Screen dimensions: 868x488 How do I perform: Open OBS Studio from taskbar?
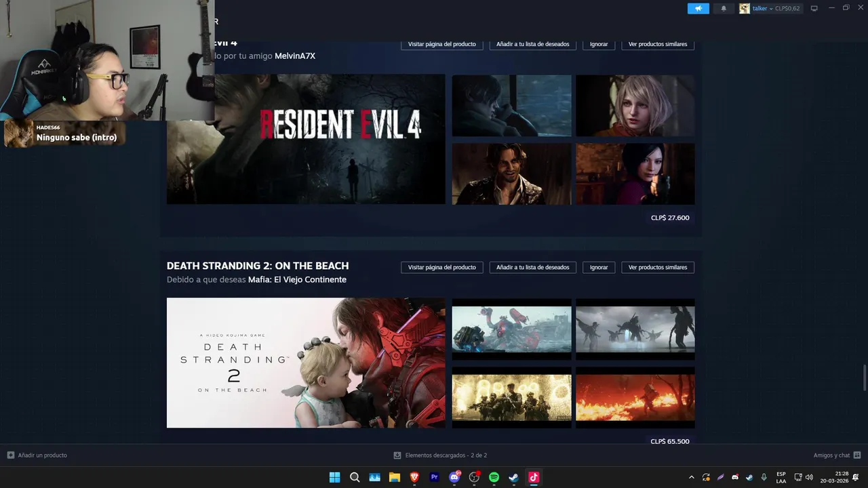pyautogui.click(x=474, y=477)
